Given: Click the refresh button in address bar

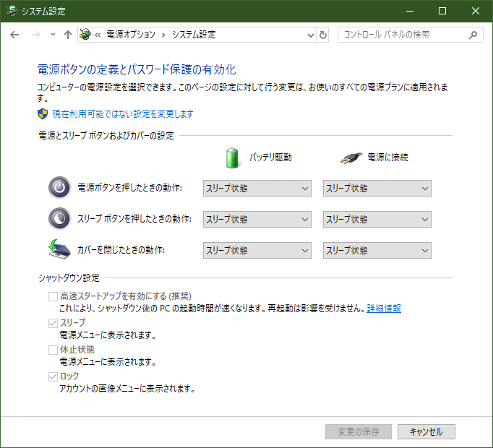Looking at the screenshot, I should (323, 35).
